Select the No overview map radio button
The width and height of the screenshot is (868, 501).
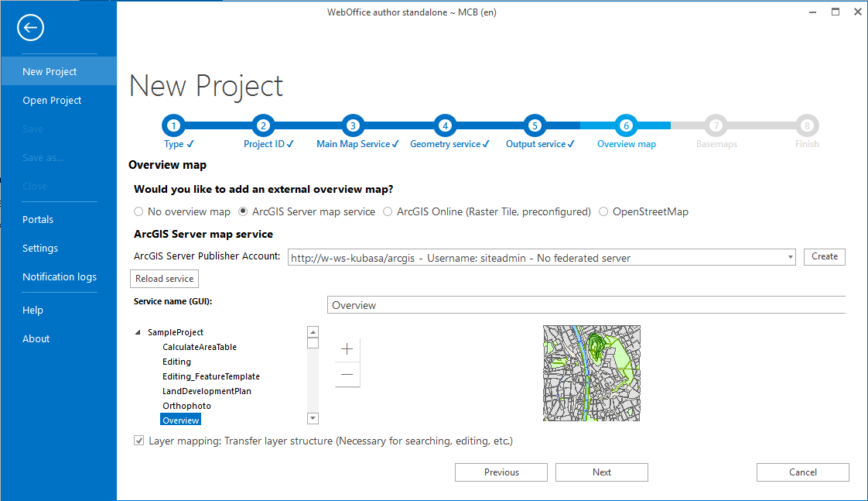pos(138,211)
